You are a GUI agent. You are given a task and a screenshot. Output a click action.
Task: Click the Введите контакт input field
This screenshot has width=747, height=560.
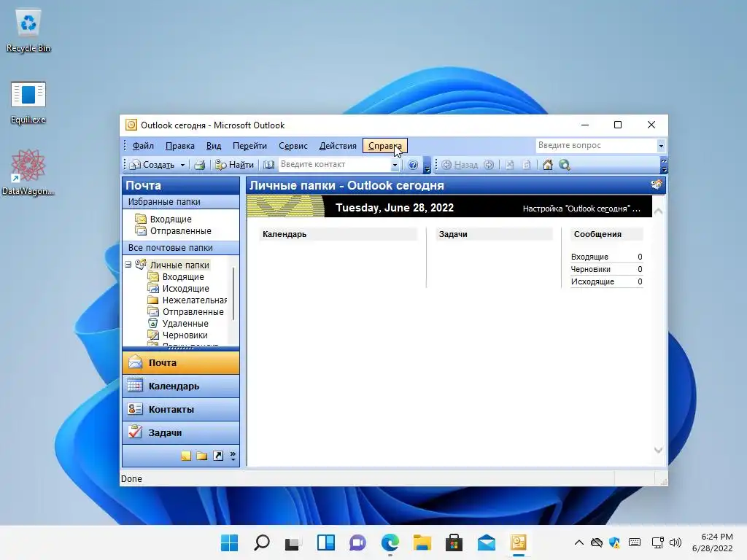pos(334,164)
